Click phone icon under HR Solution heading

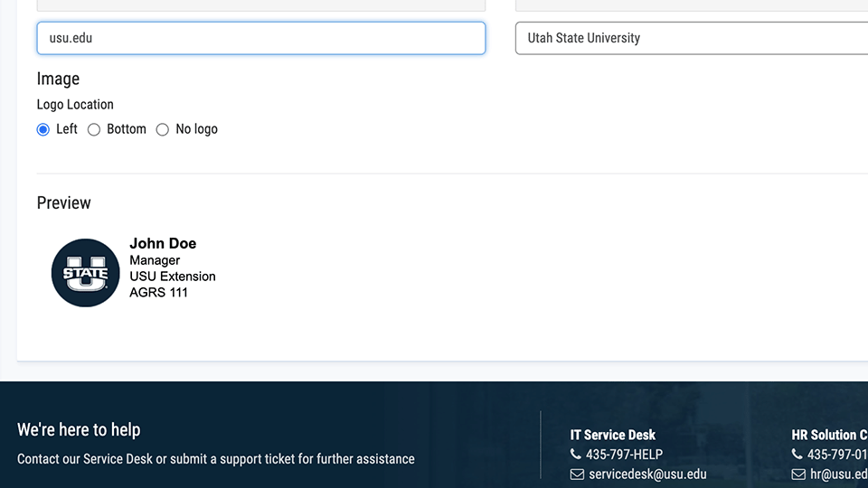pos(797,455)
